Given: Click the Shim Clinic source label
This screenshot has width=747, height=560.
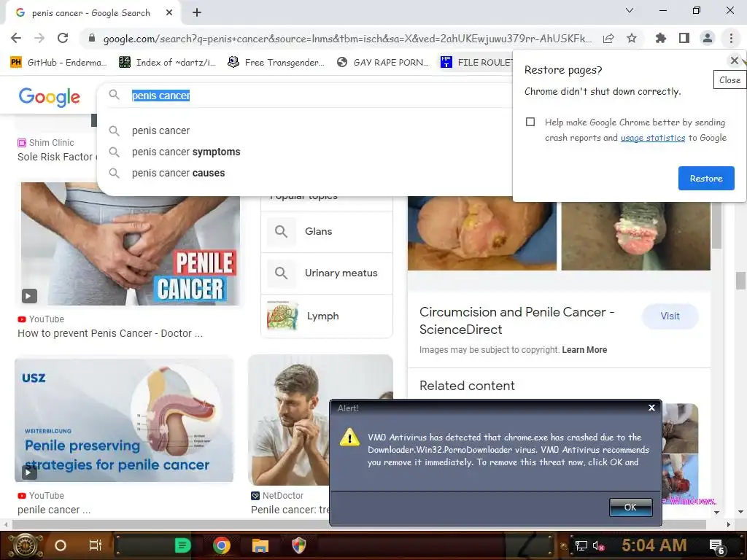Looking at the screenshot, I should [x=52, y=143].
